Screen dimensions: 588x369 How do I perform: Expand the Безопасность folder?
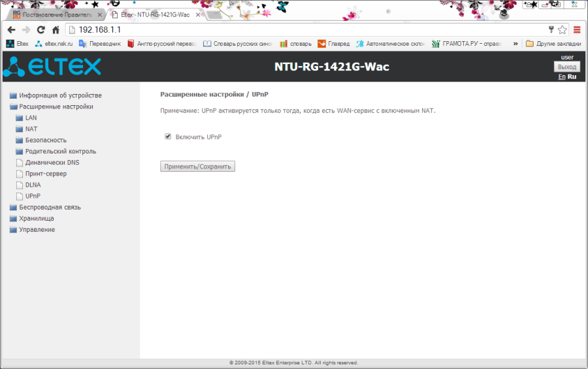(x=41, y=140)
